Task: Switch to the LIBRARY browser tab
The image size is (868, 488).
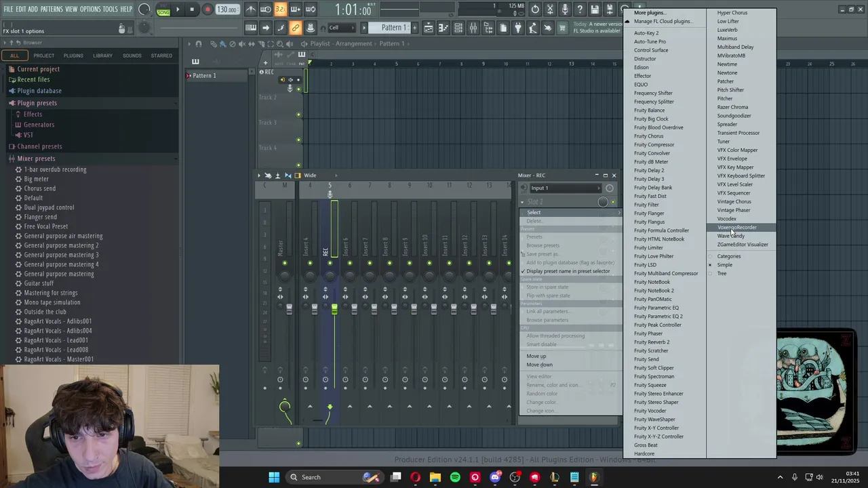Action: [x=103, y=56]
